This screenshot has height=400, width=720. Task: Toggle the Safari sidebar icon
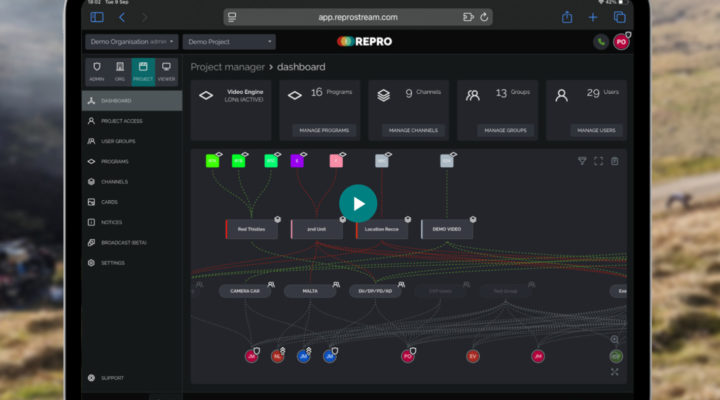pyautogui.click(x=97, y=17)
